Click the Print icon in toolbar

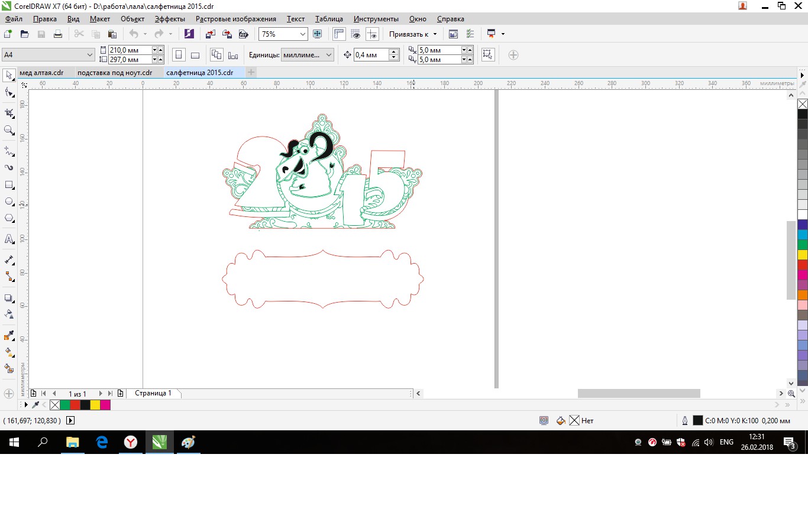click(58, 34)
